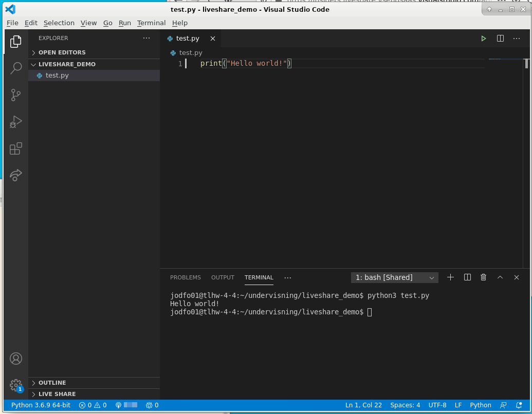Open the Live Share view icon
The height and width of the screenshot is (414, 532).
pos(15,175)
